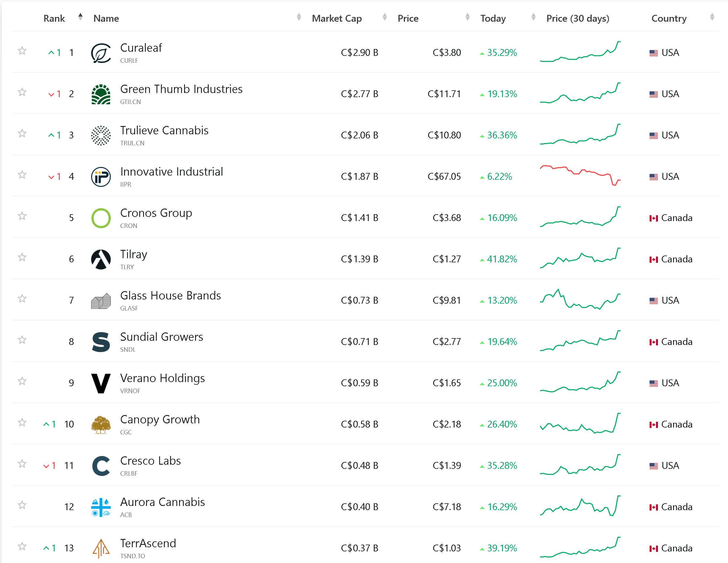Click the Green Thumb Industries logo
Viewport: 728px width, 563px height.
(x=101, y=94)
